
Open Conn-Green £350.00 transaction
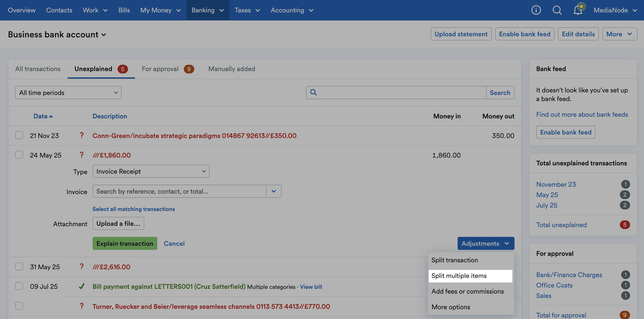(x=194, y=136)
